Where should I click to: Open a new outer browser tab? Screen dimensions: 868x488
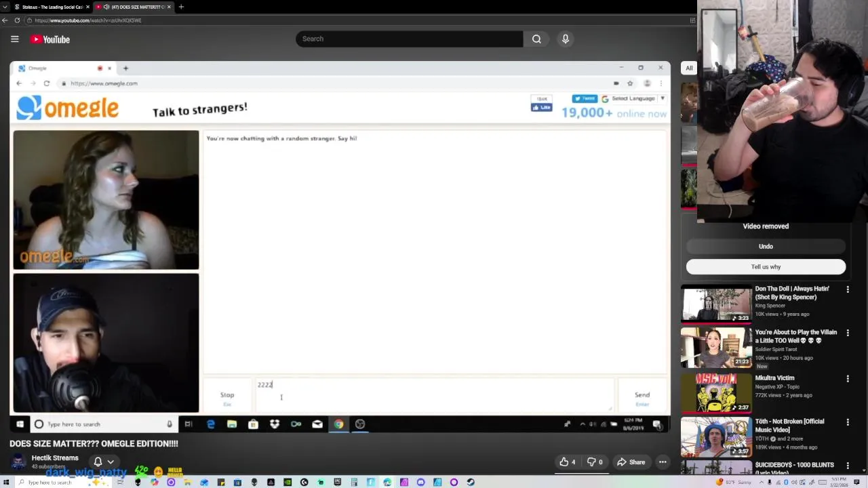pos(181,7)
